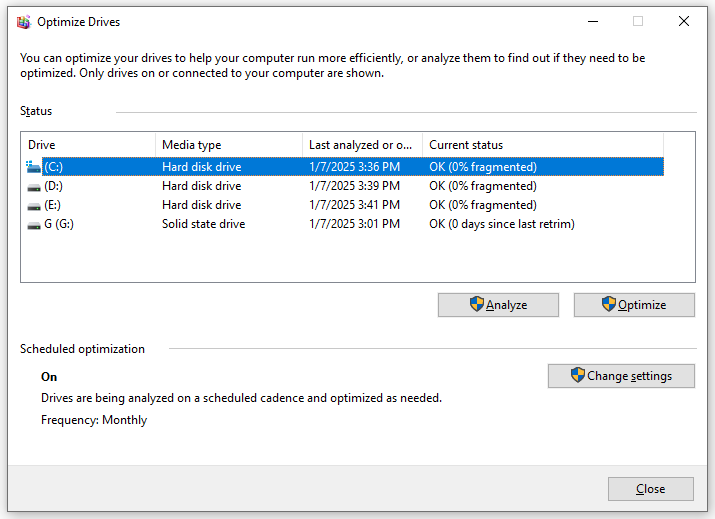This screenshot has height=519, width=715.
Task: Select the C: drive icon
Action: click(33, 167)
